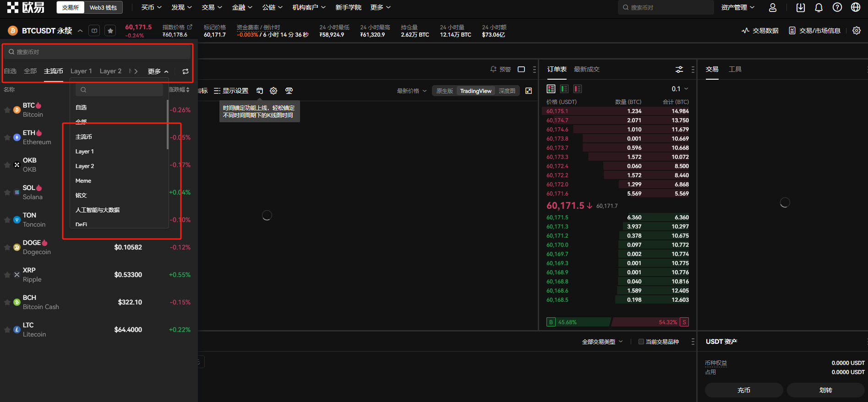
Task: Expand the chart to fullscreen
Action: pos(529,91)
